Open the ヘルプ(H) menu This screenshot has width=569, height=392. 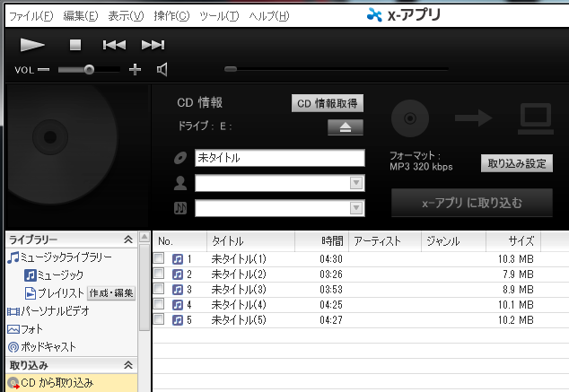[x=269, y=16]
